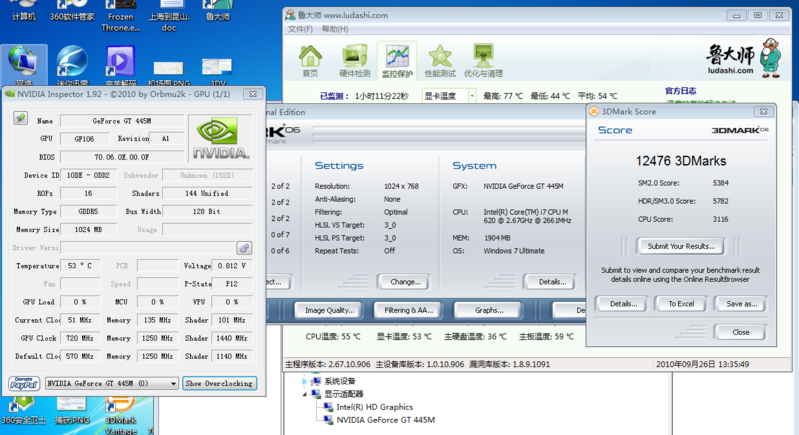Click Show Overclocking button
Viewport: 799px width, 435px height.
click(x=219, y=383)
